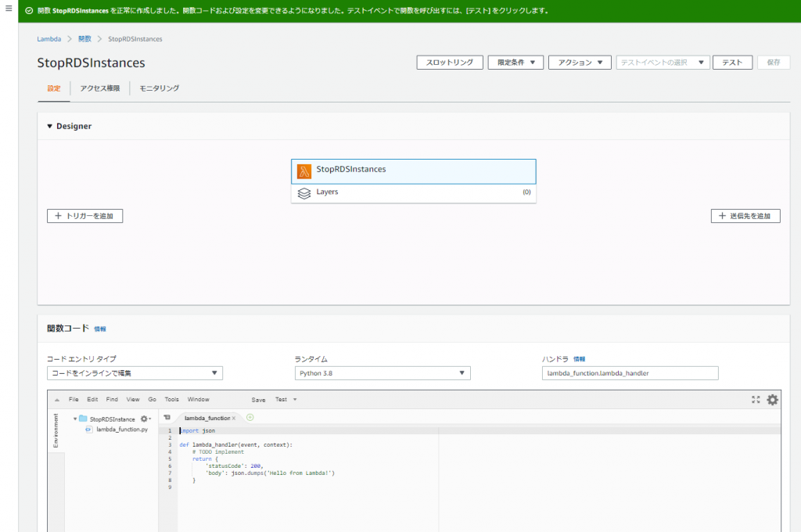The width and height of the screenshot is (801, 532).
Task: Toggle fullscreen code editor icon
Action: (x=756, y=400)
